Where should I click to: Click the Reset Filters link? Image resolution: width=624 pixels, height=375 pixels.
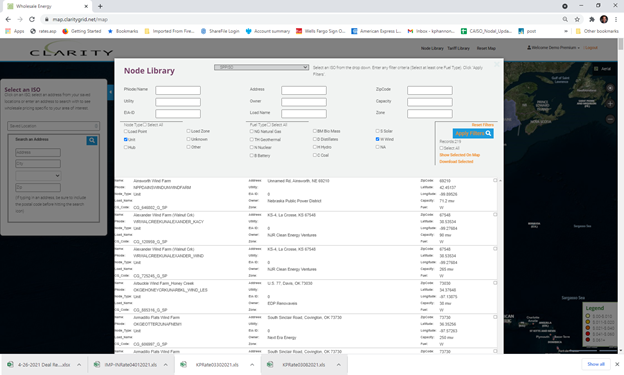coord(483,125)
